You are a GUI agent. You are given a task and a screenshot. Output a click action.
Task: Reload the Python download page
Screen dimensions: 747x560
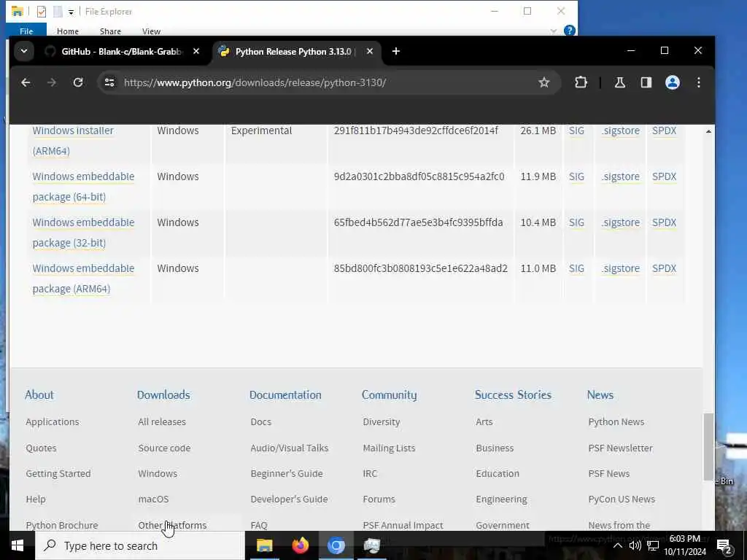coord(77,82)
